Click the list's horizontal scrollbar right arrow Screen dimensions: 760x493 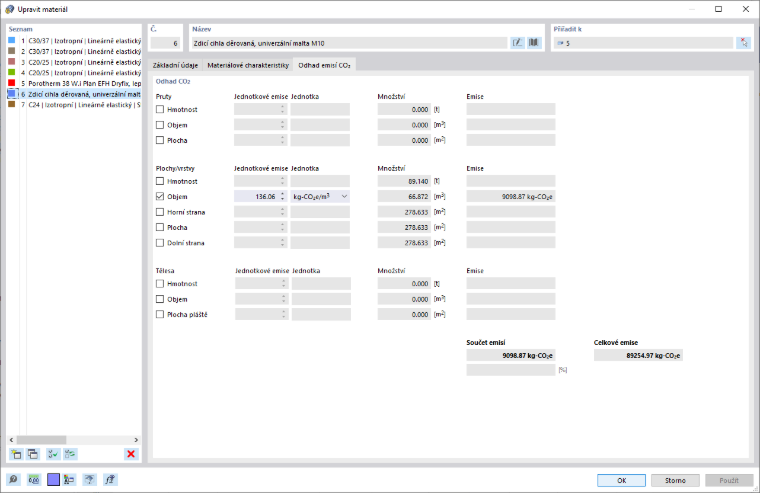(x=136, y=440)
